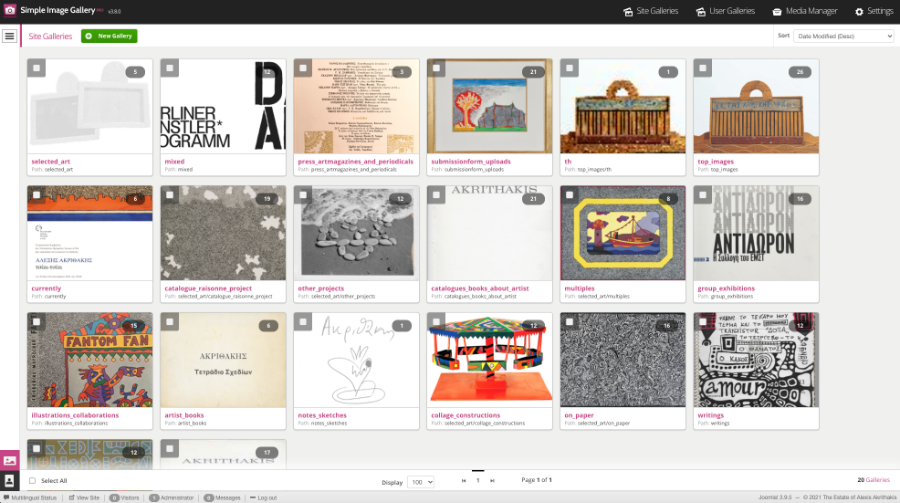Check the multiples gallery checkbox
Screen dimensions: 900x503
pyautogui.click(x=569, y=195)
